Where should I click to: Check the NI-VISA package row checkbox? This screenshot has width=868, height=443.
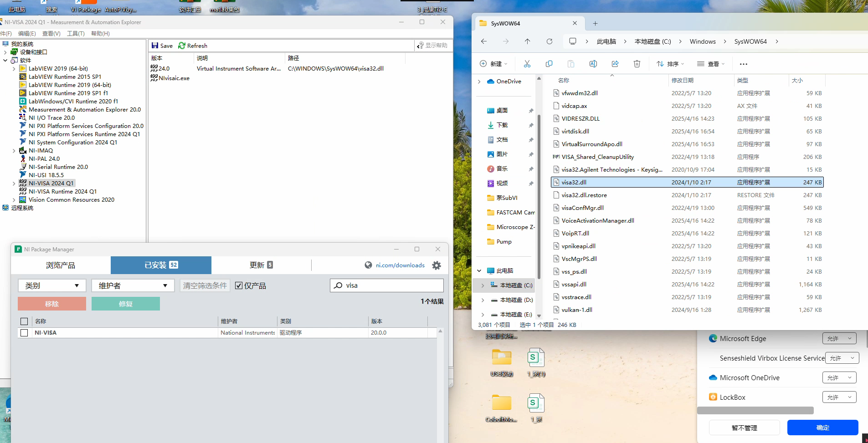(24, 333)
